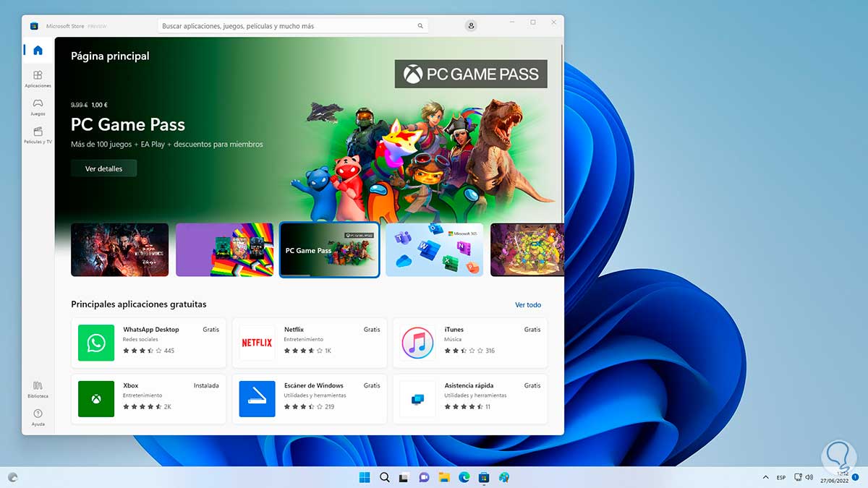
Task: Click Ver detalles button for PC Game Pass
Action: tap(103, 168)
